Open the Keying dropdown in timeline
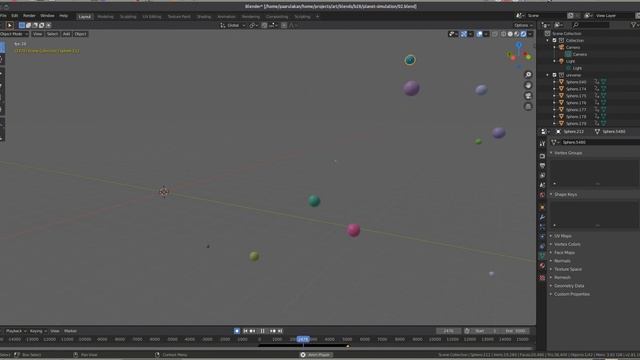640x360 pixels. coord(38,331)
